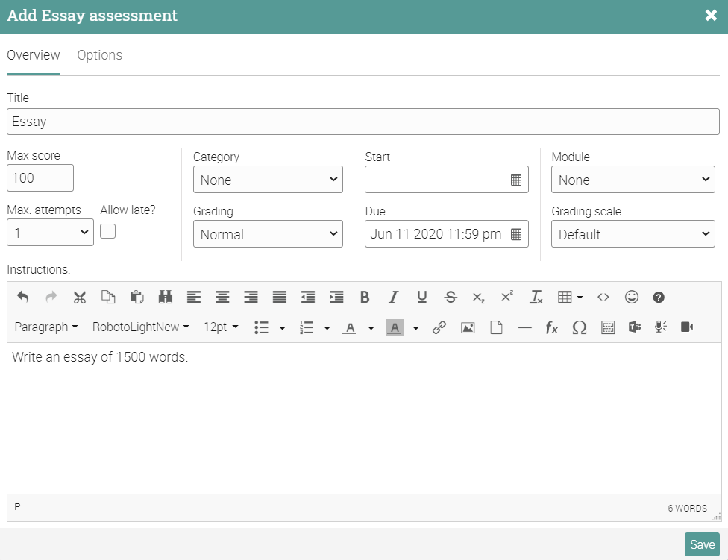The image size is (728, 560).
Task: Align text right
Action: pos(251,297)
